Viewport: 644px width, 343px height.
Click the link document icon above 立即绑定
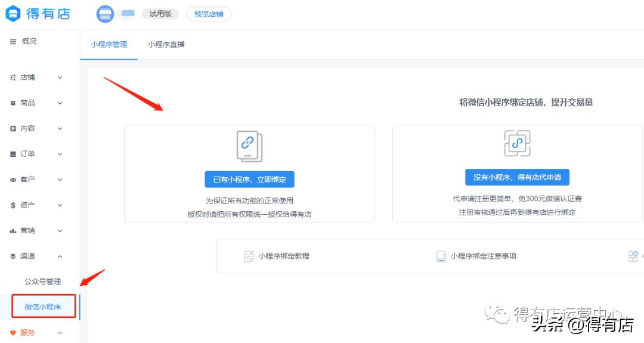pos(249,146)
